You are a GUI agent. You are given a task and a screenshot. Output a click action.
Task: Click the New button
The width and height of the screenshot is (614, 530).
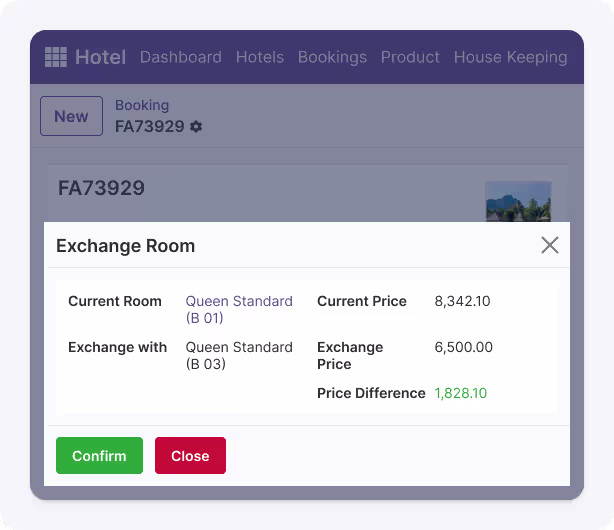tap(71, 116)
